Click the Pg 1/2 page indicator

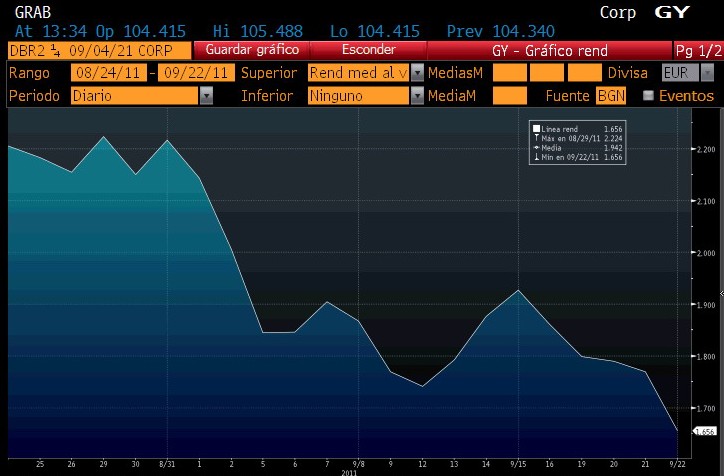696,50
